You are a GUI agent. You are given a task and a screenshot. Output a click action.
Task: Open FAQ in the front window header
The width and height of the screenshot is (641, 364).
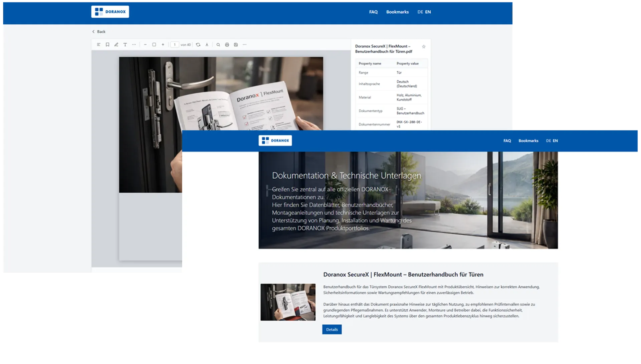click(x=507, y=141)
